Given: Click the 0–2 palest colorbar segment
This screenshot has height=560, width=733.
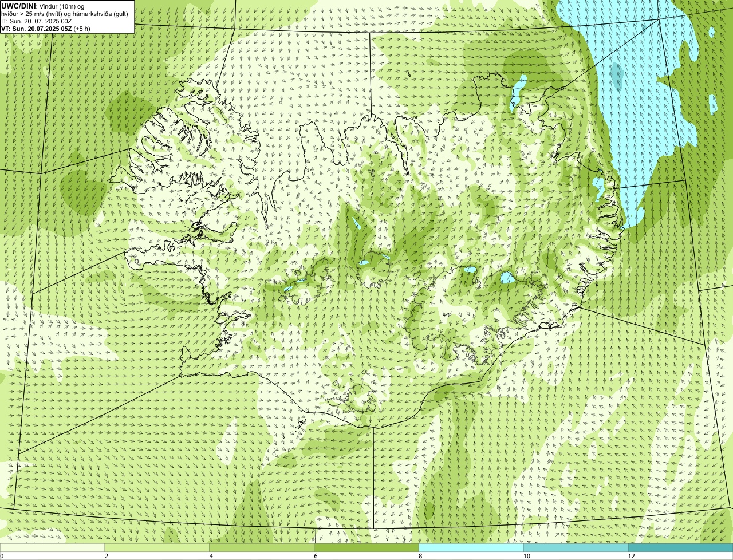Looking at the screenshot, I should [x=53, y=547].
